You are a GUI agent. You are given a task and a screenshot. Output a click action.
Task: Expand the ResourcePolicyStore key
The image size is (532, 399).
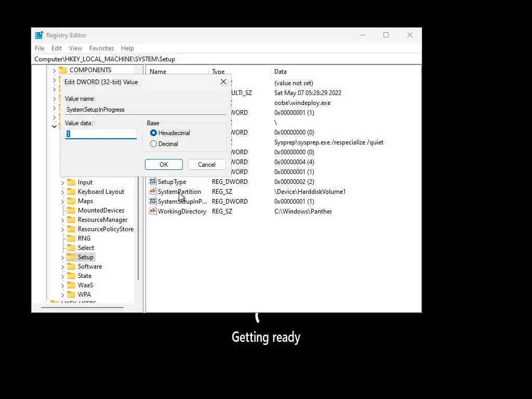[62, 229]
